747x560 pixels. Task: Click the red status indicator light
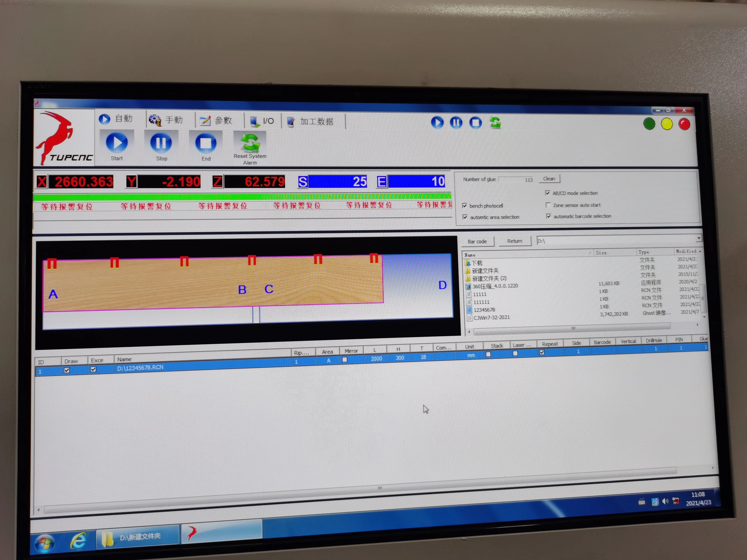[x=685, y=124]
